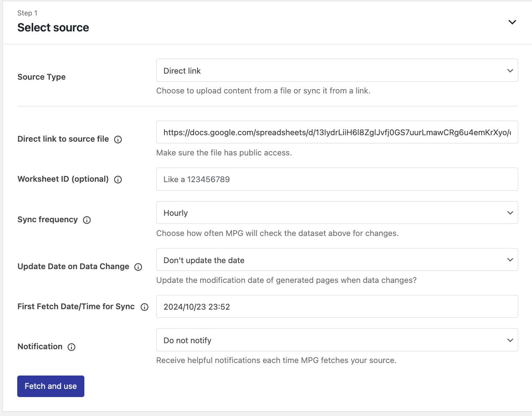Click the Sync frequency label text
Viewport: 532px width, 416px height.
coord(48,220)
